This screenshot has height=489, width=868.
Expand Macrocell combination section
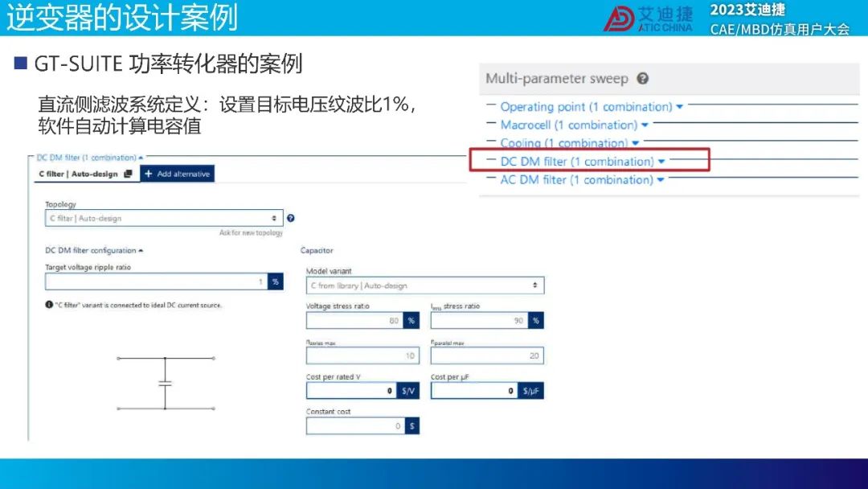click(x=574, y=125)
